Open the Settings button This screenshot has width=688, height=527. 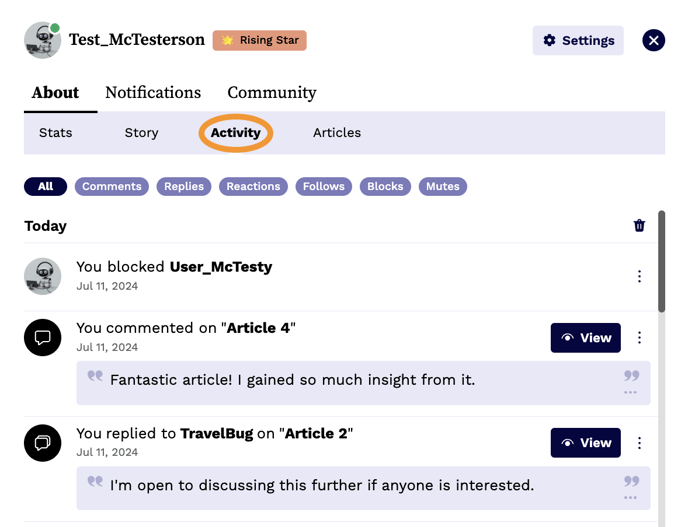coord(578,40)
